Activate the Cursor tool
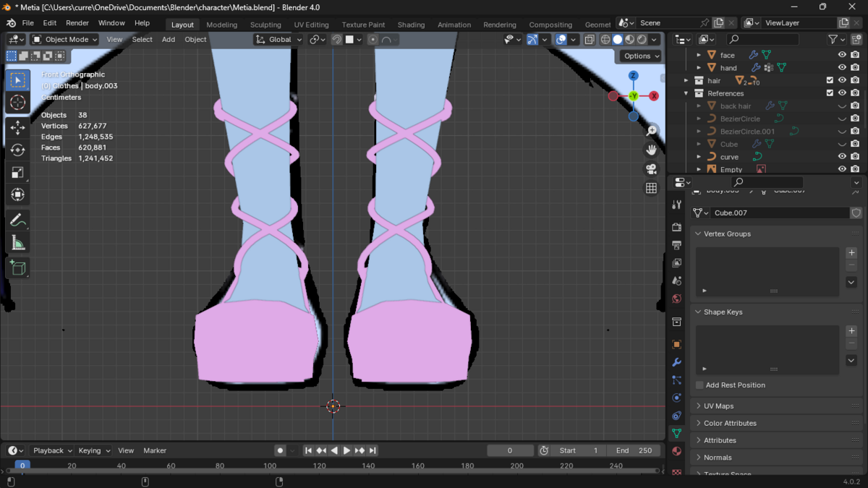This screenshot has width=868, height=488. [18, 103]
